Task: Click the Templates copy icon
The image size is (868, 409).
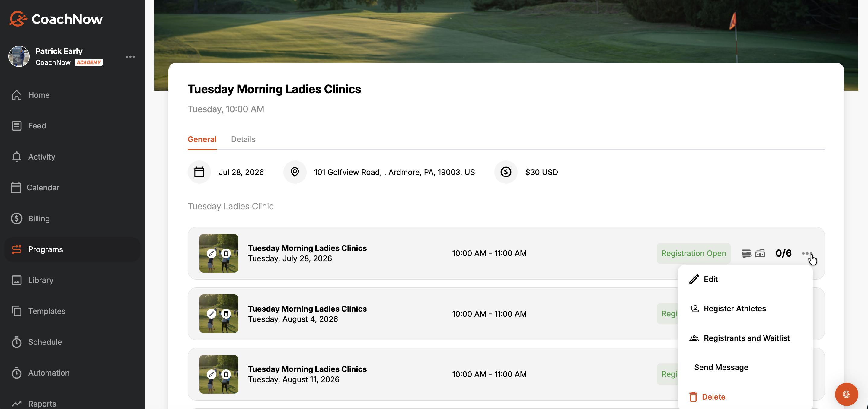Action: click(x=17, y=311)
